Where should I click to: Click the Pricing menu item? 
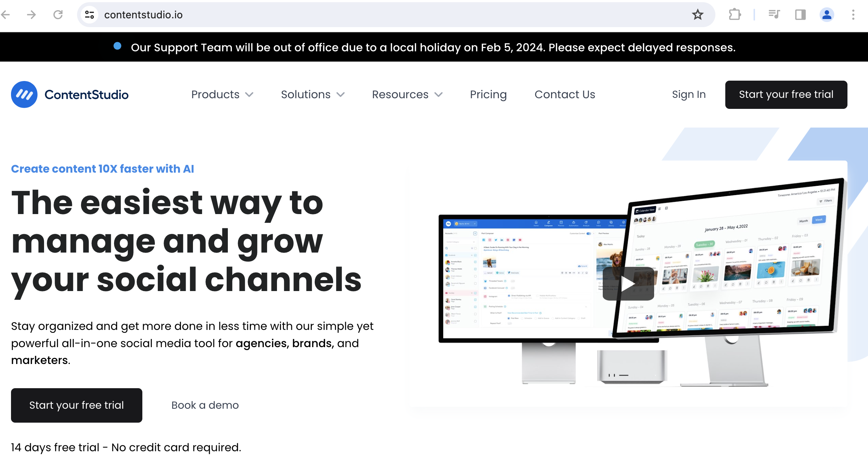[488, 94]
